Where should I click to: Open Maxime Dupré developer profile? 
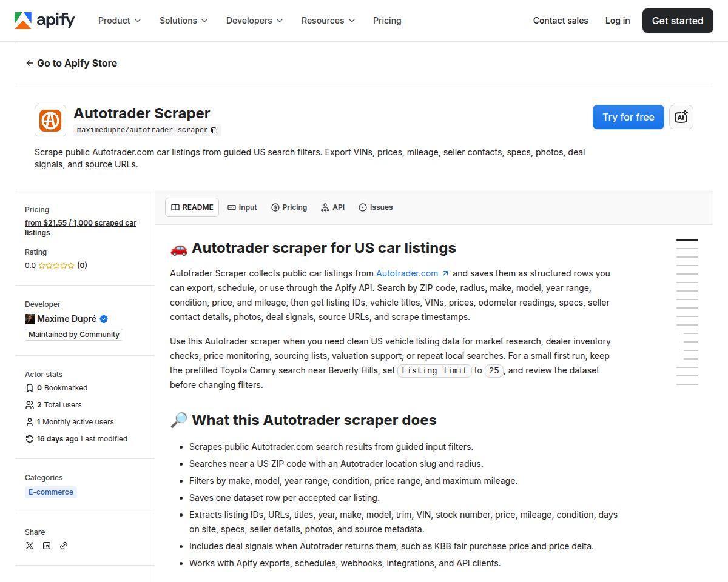pos(67,319)
